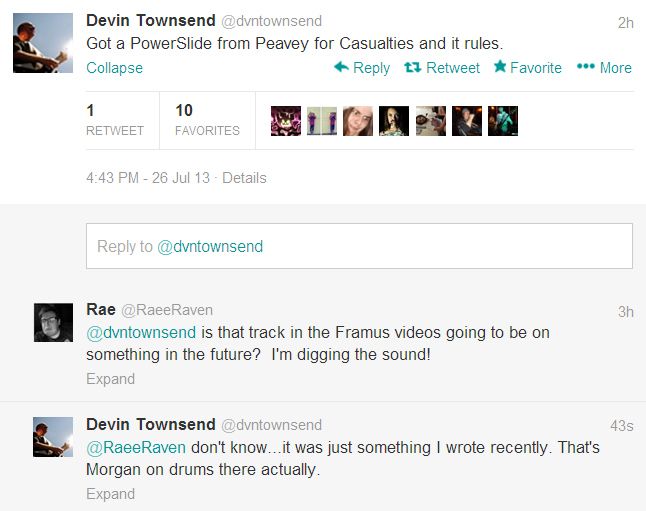Image resolution: width=646 pixels, height=511 pixels.
Task: Click the @dvntownsend mention in Rae's tweet
Action: click(x=141, y=333)
